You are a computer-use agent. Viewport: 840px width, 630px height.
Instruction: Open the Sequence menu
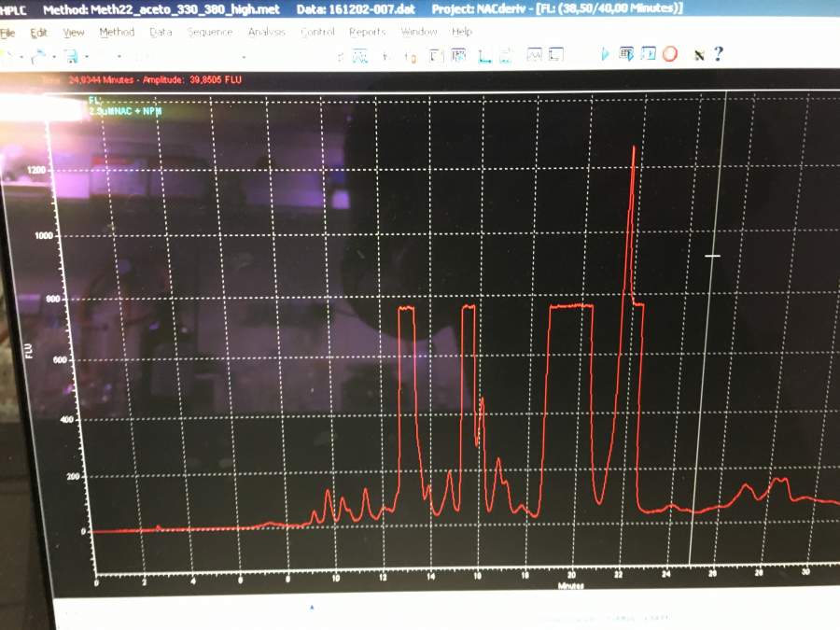pos(210,32)
